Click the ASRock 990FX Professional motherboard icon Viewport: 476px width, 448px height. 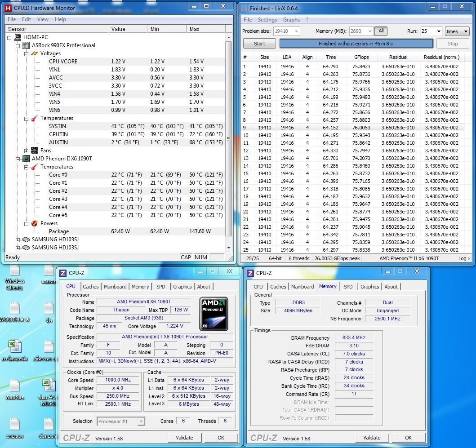coord(27,45)
